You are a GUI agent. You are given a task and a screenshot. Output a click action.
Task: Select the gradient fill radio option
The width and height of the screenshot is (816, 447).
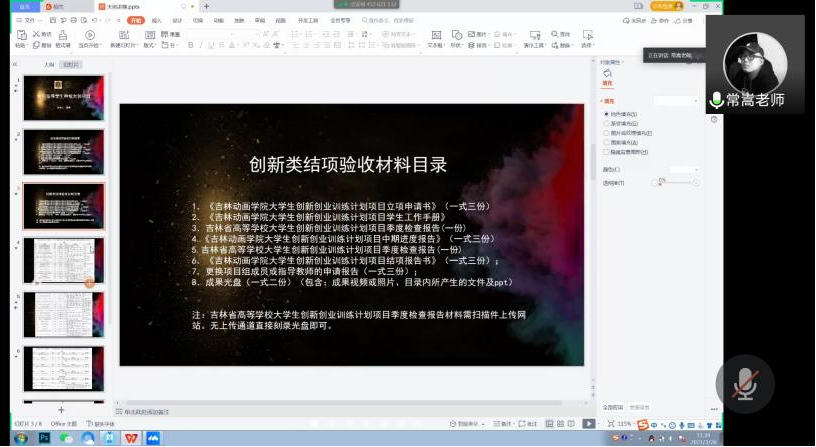[606, 123]
